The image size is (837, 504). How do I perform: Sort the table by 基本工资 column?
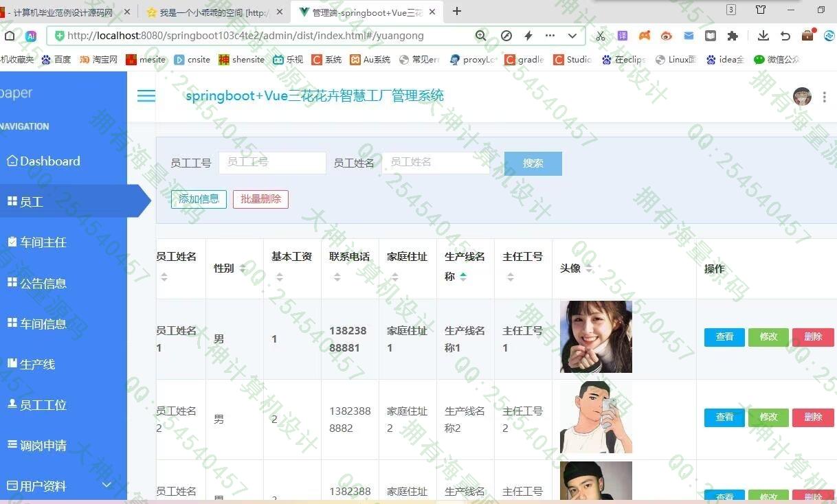(x=280, y=277)
